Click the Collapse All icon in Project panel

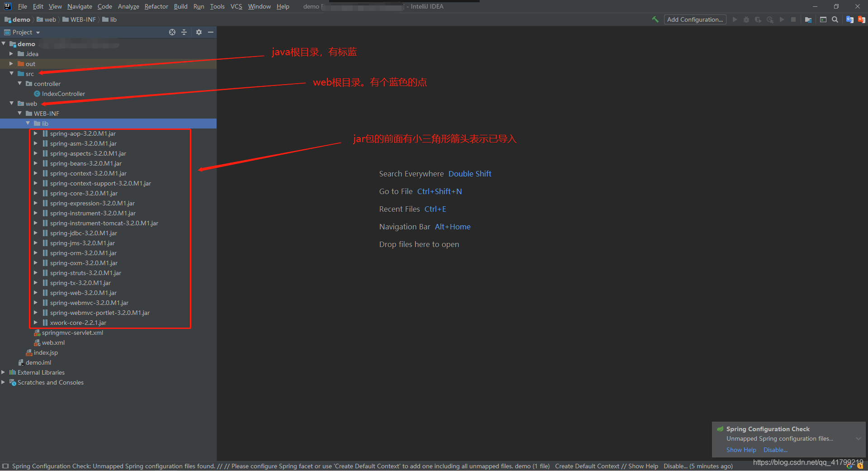[x=184, y=32]
